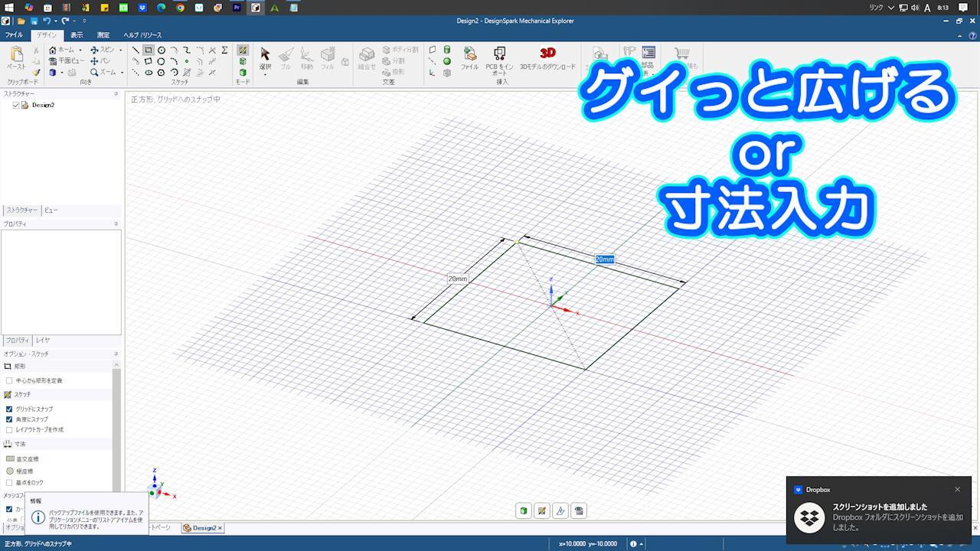This screenshot has width=980, height=551.
Task: Click the Pull tool
Action: pos(286,59)
